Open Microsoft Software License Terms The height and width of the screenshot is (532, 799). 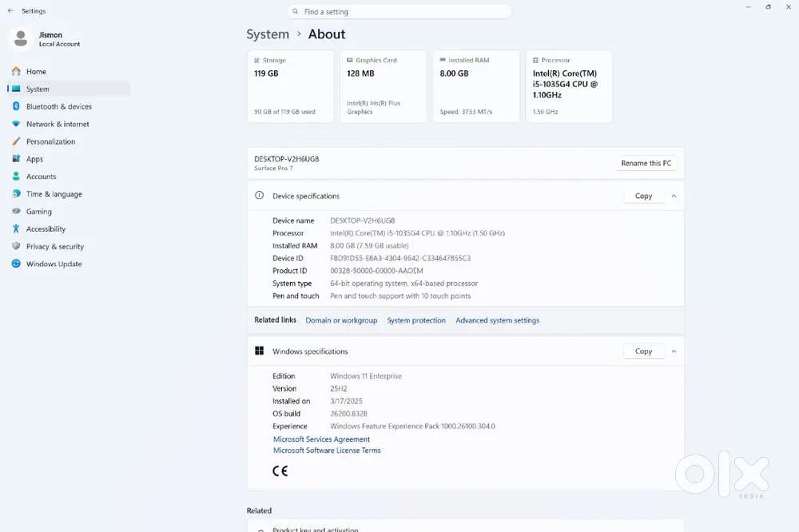(x=327, y=451)
